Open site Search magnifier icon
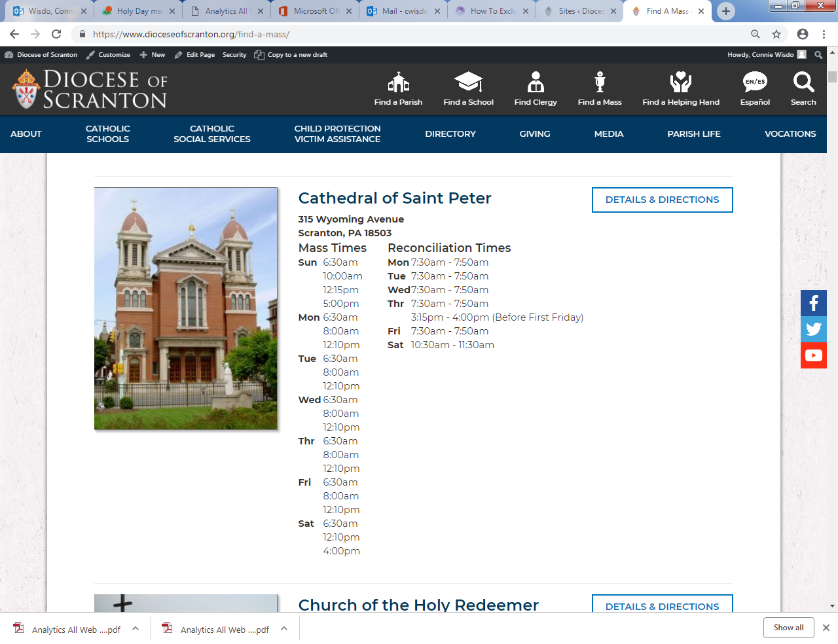 tap(803, 82)
